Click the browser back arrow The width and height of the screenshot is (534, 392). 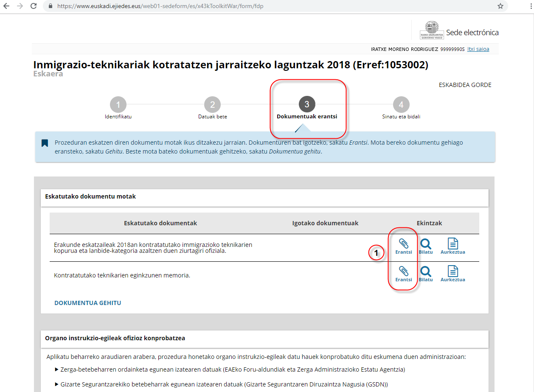(6, 6)
